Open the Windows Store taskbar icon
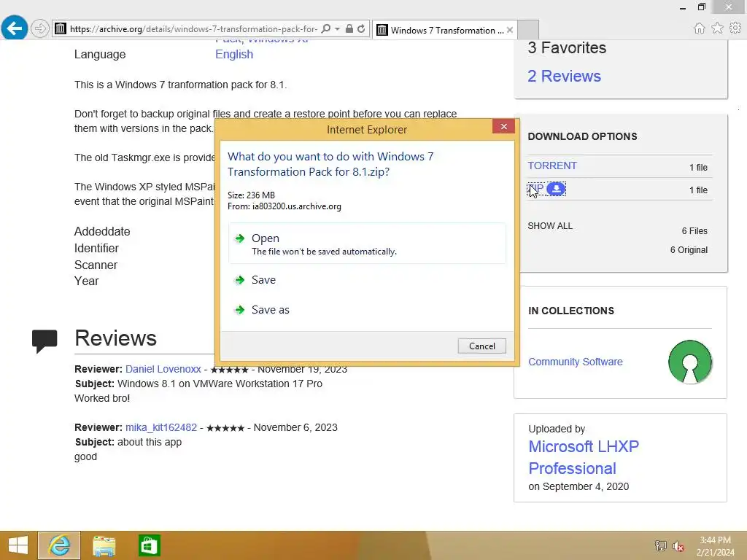Image resolution: width=747 pixels, height=560 pixels. click(x=149, y=545)
